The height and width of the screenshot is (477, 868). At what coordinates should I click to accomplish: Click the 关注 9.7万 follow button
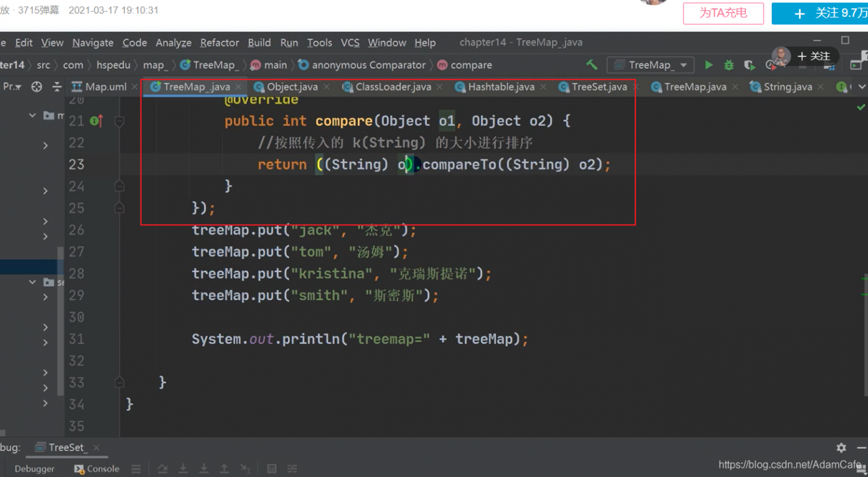[820, 14]
